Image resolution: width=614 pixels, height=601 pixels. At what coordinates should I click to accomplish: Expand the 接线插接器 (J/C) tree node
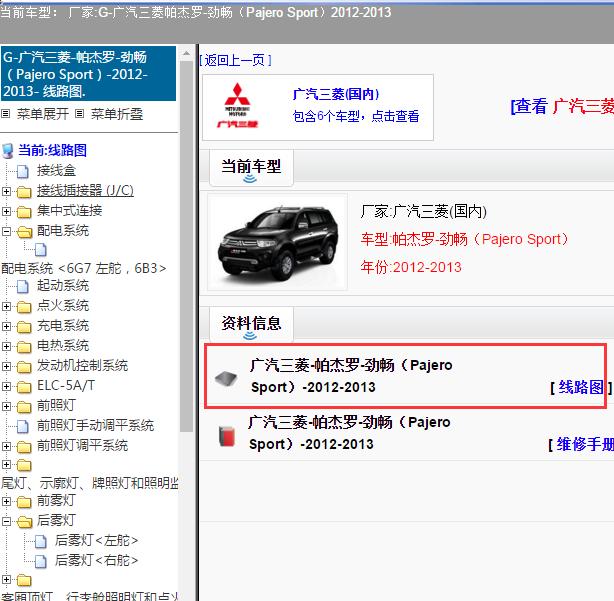pos(6,191)
